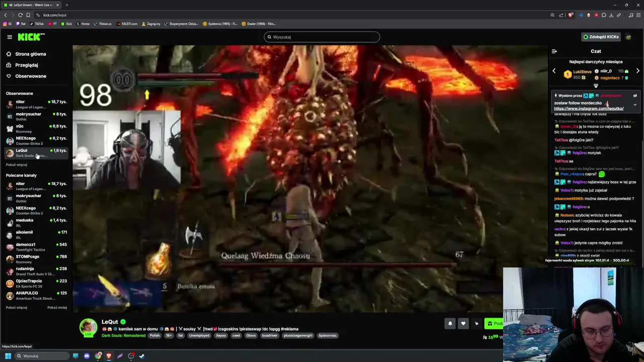Viewport: 644px width, 362px height.
Task: Open the media control music icon
Action: click(631, 15)
